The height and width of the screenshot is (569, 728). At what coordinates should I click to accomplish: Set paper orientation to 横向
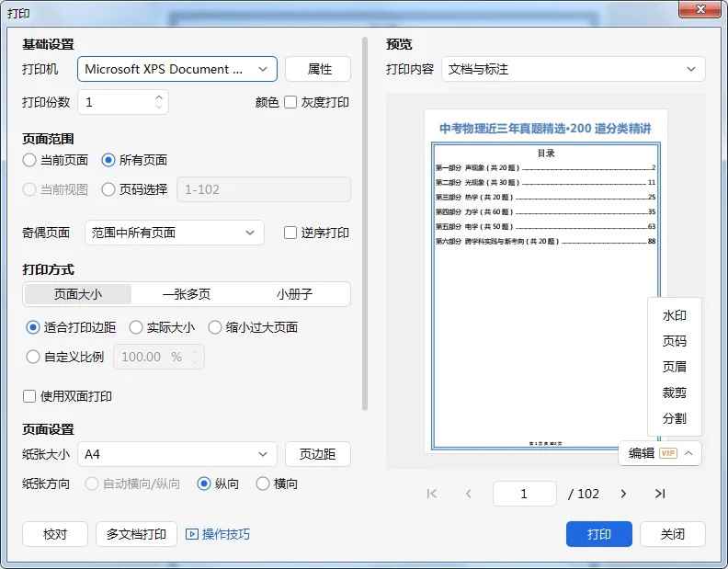(x=263, y=484)
